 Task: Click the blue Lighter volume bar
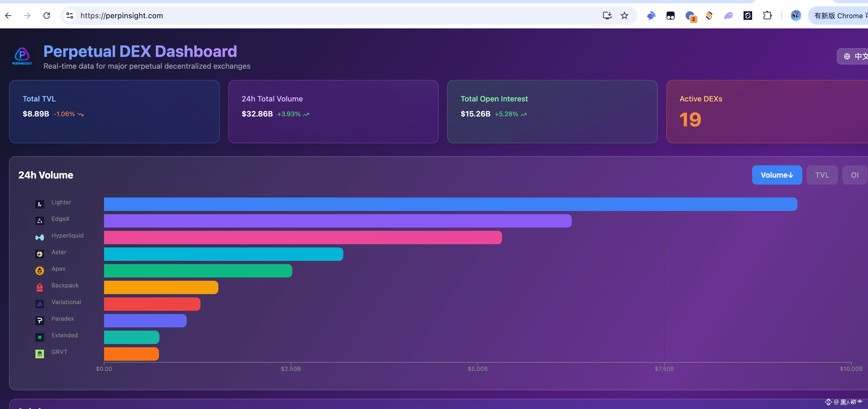pyautogui.click(x=450, y=204)
